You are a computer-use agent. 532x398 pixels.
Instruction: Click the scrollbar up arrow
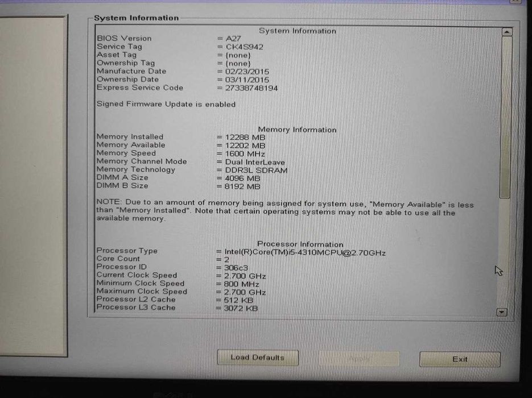pyautogui.click(x=506, y=32)
